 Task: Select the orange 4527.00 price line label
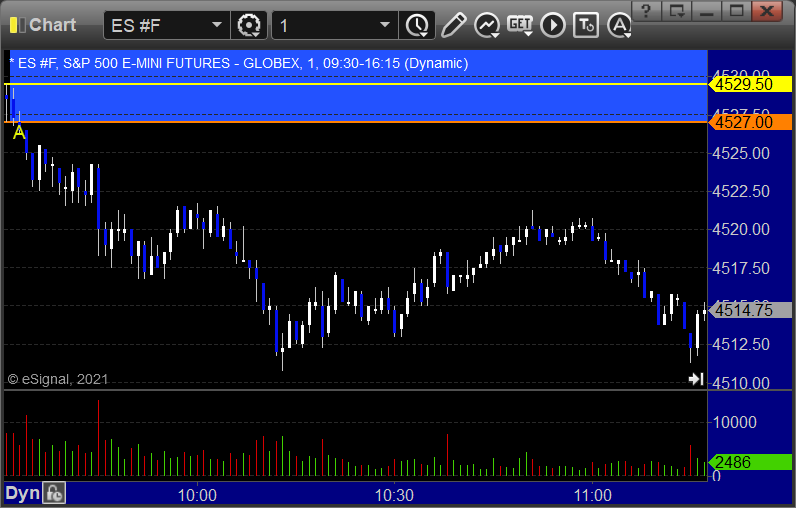(751, 122)
